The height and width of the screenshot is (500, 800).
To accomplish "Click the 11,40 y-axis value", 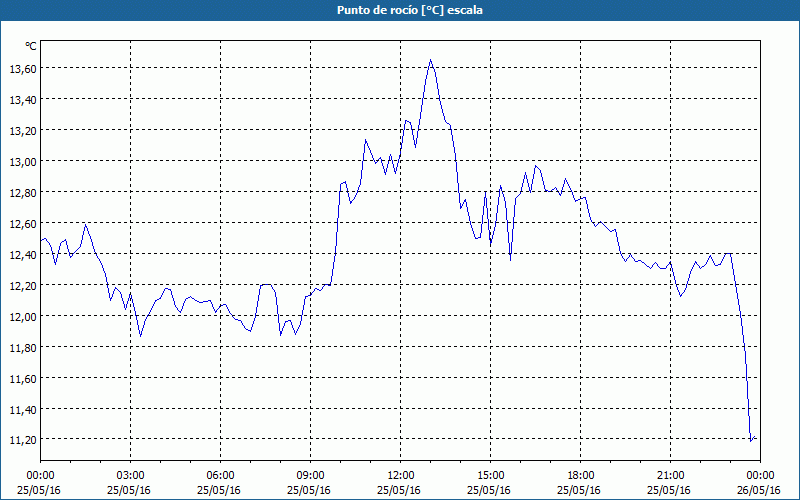I will click(x=22, y=409).
